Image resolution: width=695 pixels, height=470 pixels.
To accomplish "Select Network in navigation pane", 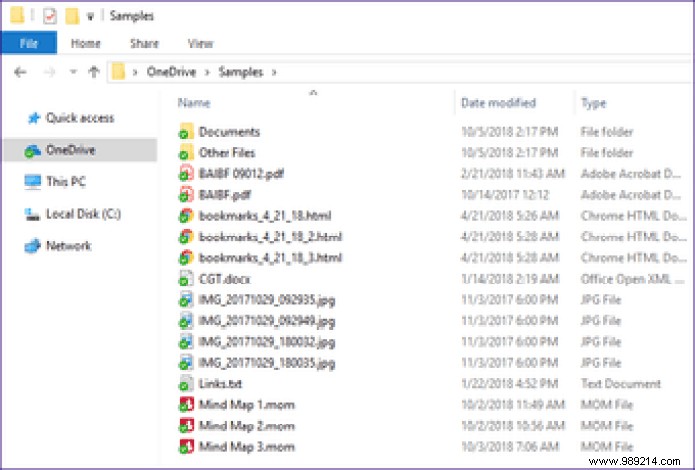I will (x=58, y=246).
